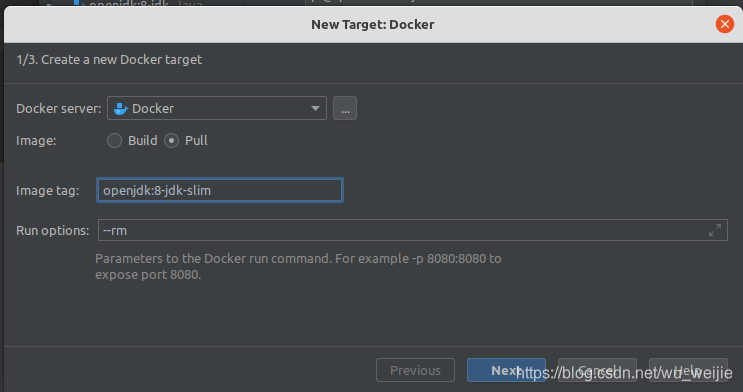Screen dimensions: 743x392
Task: Click the ellipsis button next to Docker server
Action: tap(345, 109)
